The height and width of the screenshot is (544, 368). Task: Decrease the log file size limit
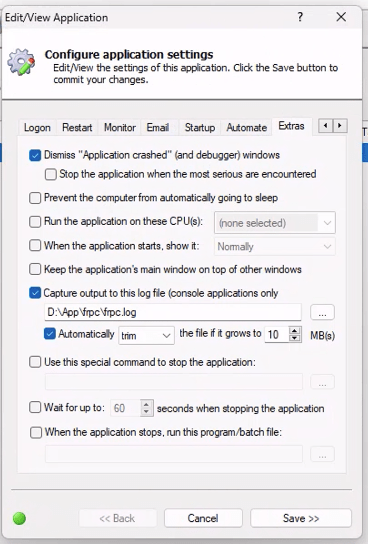(x=295, y=338)
